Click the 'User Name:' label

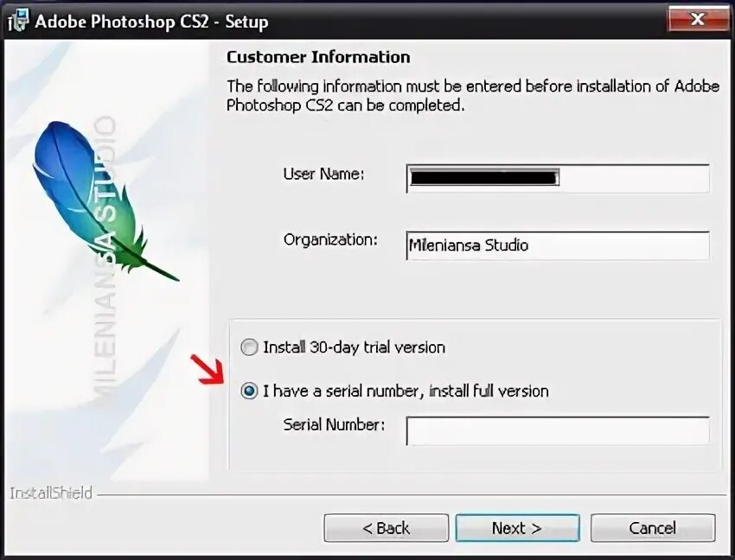pyautogui.click(x=323, y=174)
